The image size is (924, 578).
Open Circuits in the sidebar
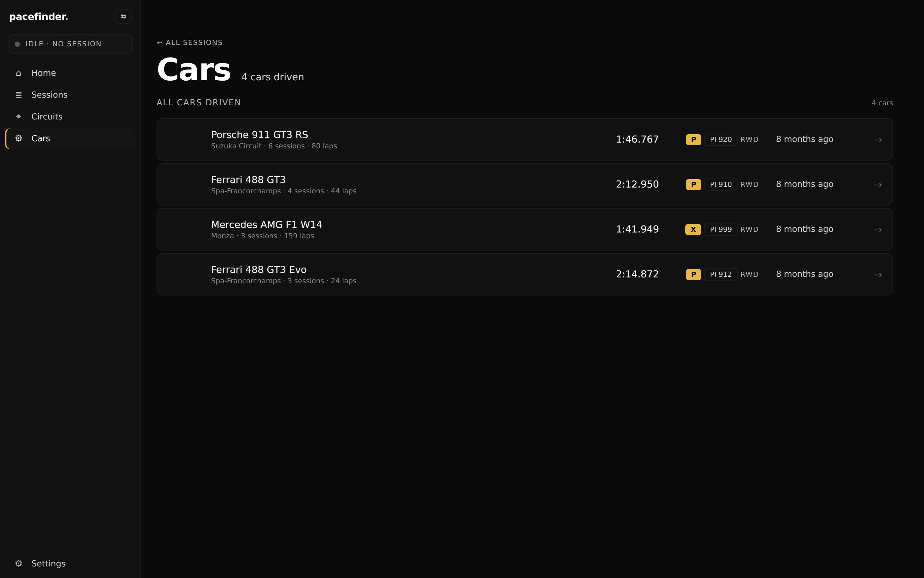point(71,117)
